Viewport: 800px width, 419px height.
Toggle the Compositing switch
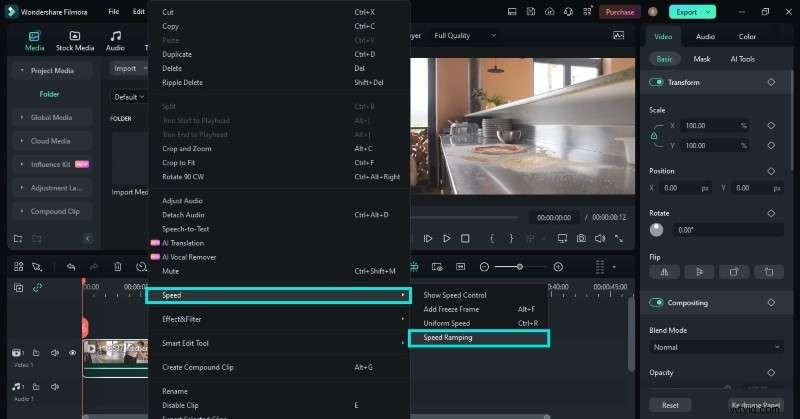click(656, 303)
